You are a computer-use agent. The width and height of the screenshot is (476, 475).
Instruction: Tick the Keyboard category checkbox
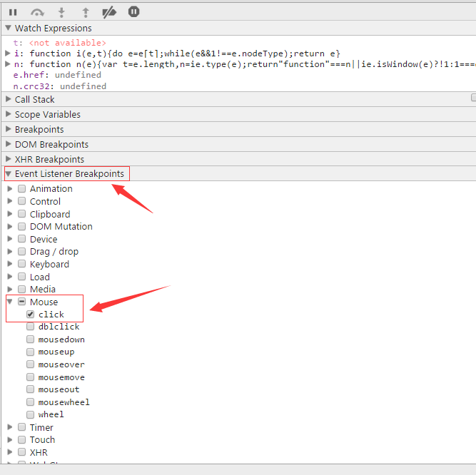click(22, 265)
